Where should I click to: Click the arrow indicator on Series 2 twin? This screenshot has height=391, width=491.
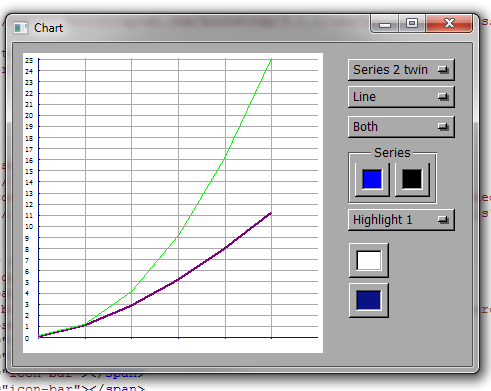click(x=443, y=70)
